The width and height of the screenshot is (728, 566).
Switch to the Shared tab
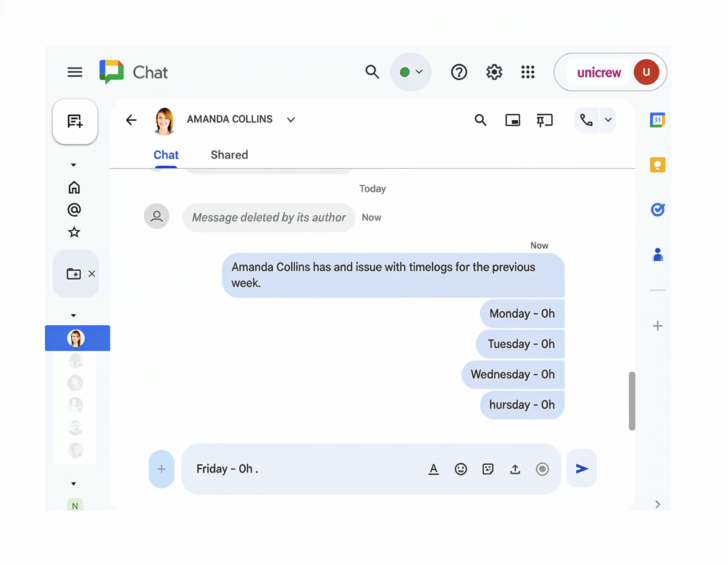tap(229, 155)
